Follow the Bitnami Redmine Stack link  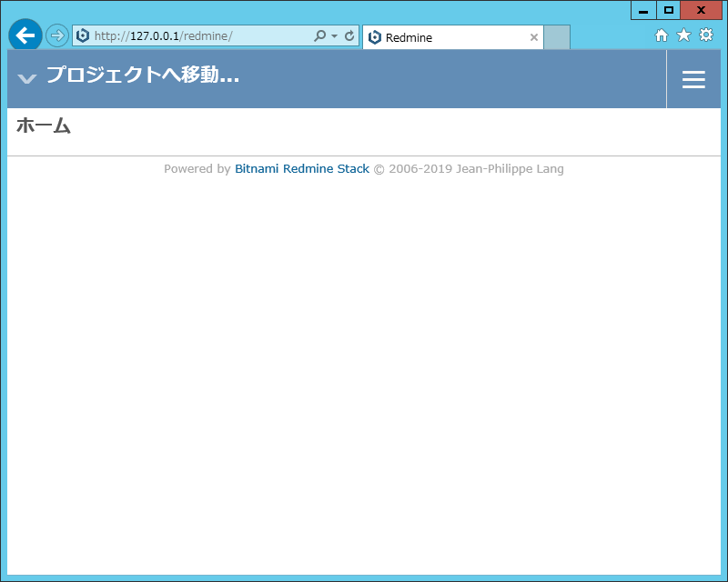[x=301, y=168]
